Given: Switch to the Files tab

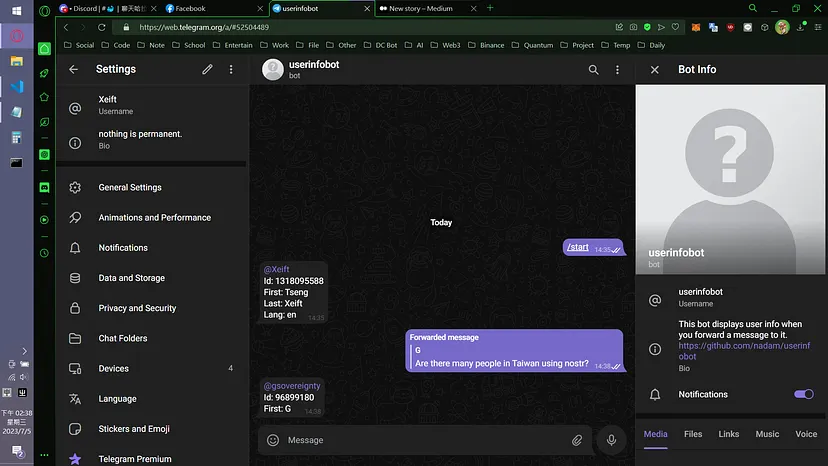Looking at the screenshot, I should pos(693,434).
